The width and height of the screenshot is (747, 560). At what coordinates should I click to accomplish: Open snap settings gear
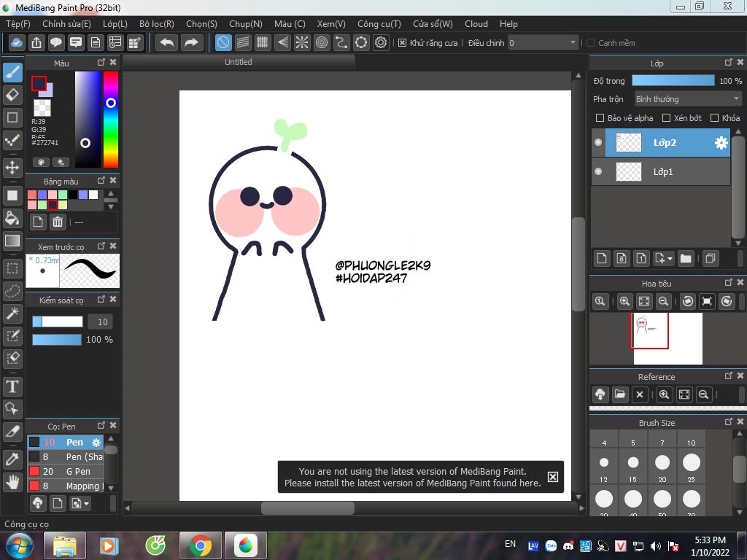(x=381, y=43)
